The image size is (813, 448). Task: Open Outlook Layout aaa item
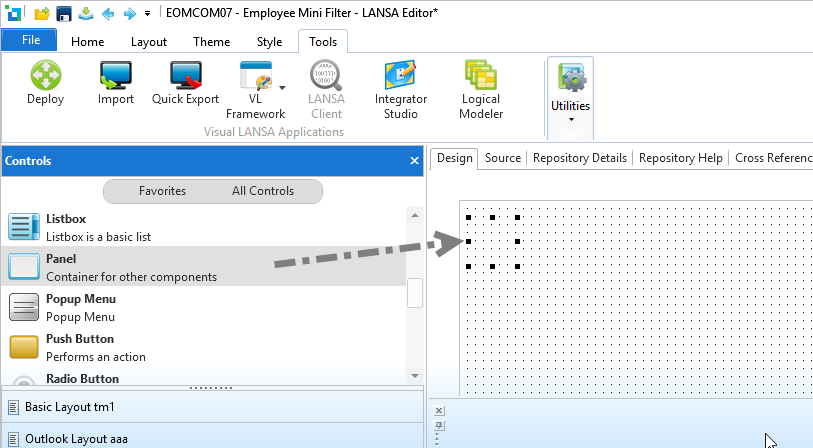point(213,438)
